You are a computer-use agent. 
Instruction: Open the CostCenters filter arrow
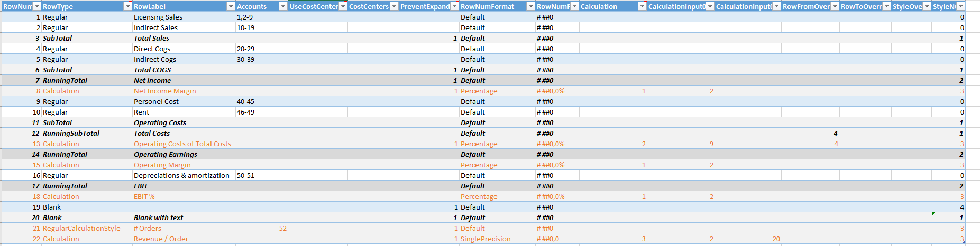(394, 6)
